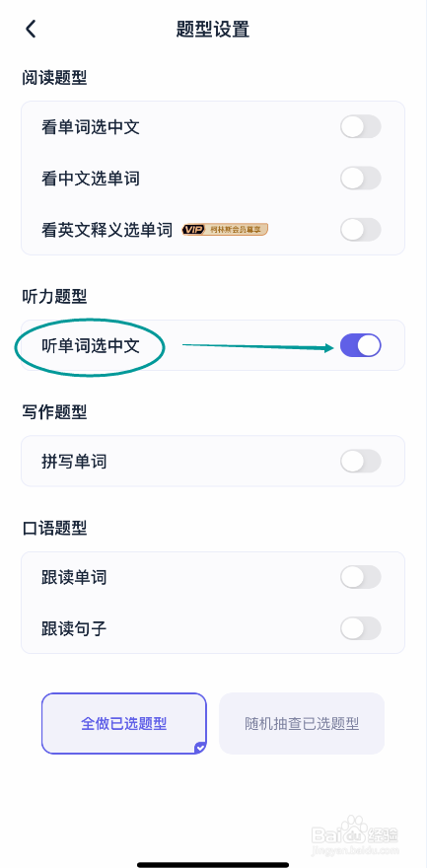Tap the home indicator bar at bottom
Screen dimensions: 427x868
(x=213, y=864)
